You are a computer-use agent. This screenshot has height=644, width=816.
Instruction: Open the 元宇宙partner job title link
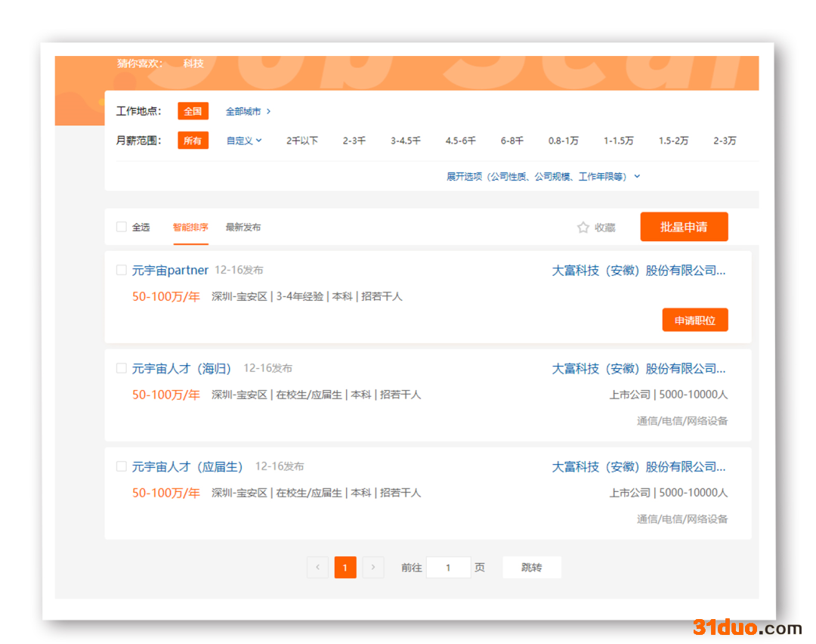coord(170,270)
